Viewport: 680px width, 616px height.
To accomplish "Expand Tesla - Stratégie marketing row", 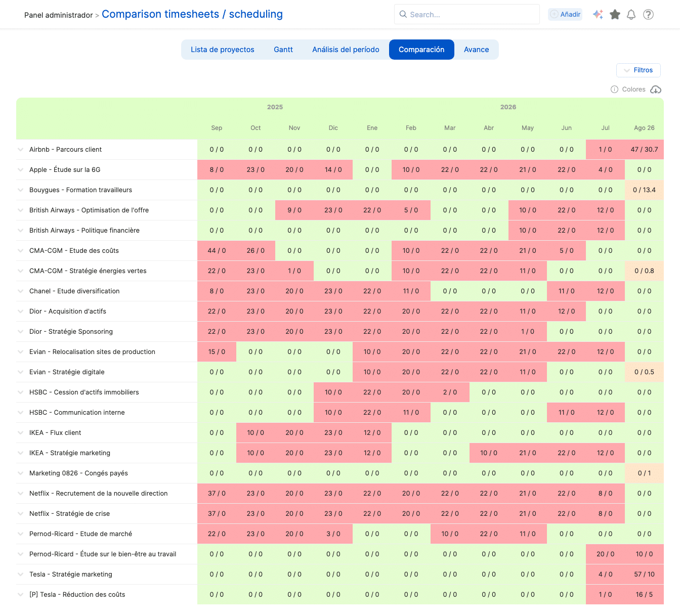I will 21,575.
